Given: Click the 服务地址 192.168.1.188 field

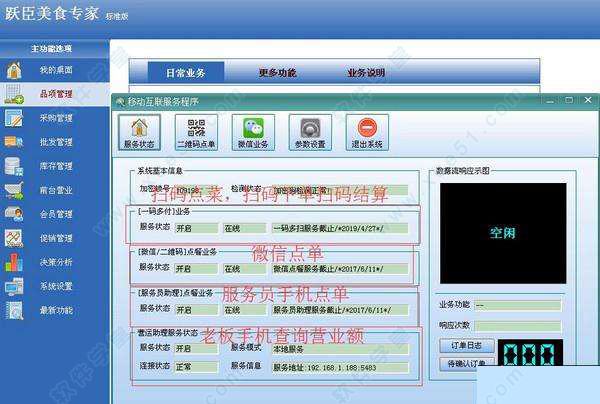Looking at the screenshot, I should pyautogui.click(x=340, y=368).
